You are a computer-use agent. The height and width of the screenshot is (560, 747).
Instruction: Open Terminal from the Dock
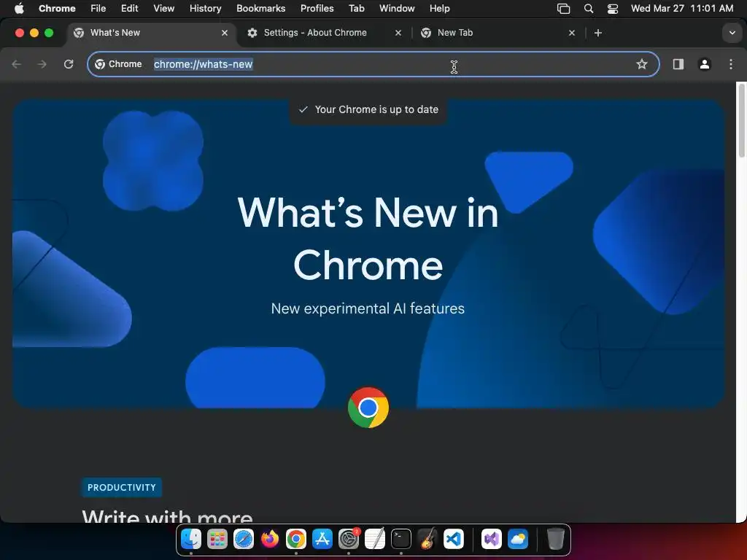(401, 539)
